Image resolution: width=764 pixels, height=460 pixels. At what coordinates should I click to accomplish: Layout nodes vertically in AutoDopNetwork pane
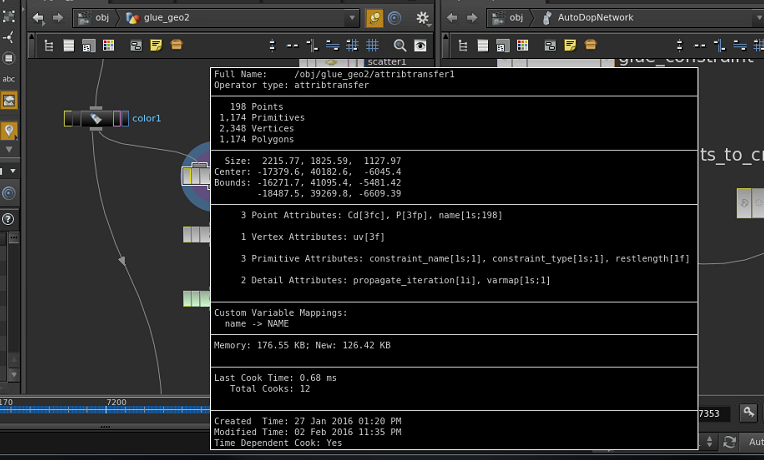(680, 46)
